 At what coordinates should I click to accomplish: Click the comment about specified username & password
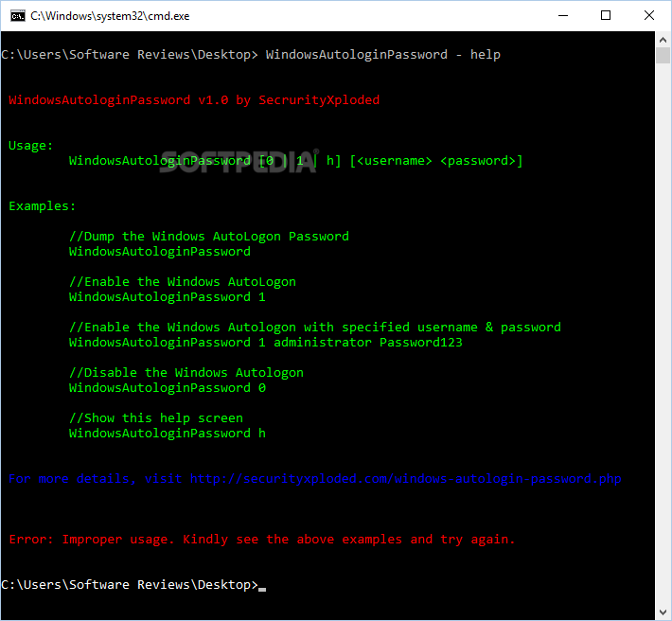tap(314, 328)
